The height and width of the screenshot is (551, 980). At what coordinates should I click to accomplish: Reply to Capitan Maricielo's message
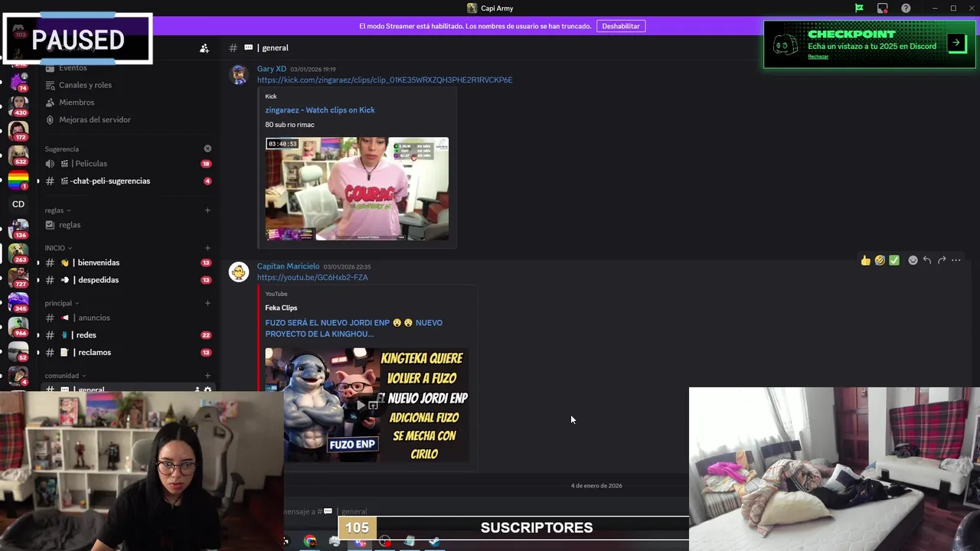(927, 260)
